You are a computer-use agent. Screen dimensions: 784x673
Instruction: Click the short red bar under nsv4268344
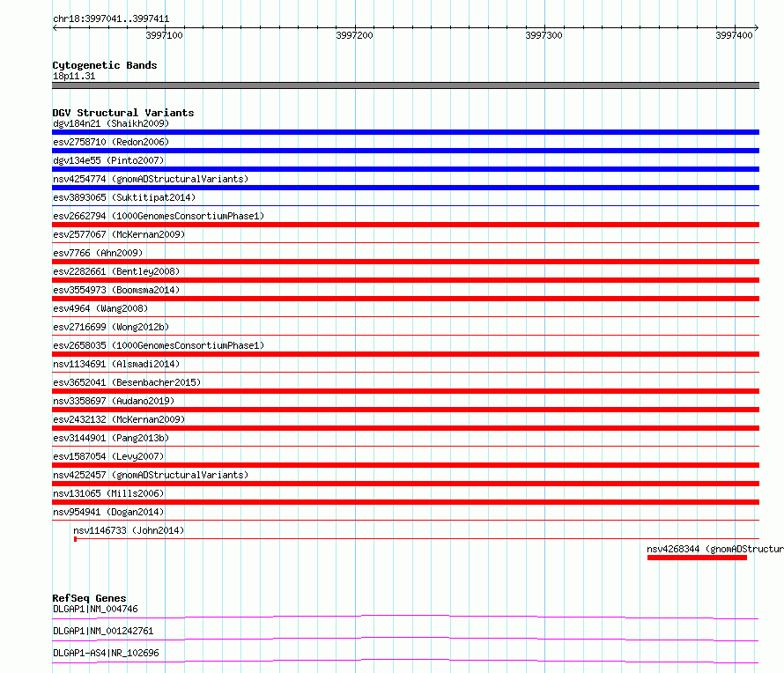tap(697, 558)
